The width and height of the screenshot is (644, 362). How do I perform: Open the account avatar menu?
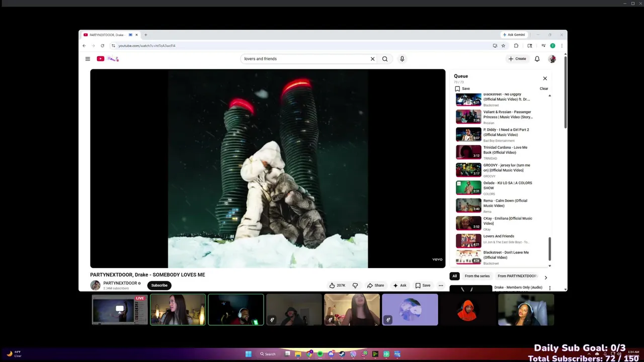(x=552, y=59)
